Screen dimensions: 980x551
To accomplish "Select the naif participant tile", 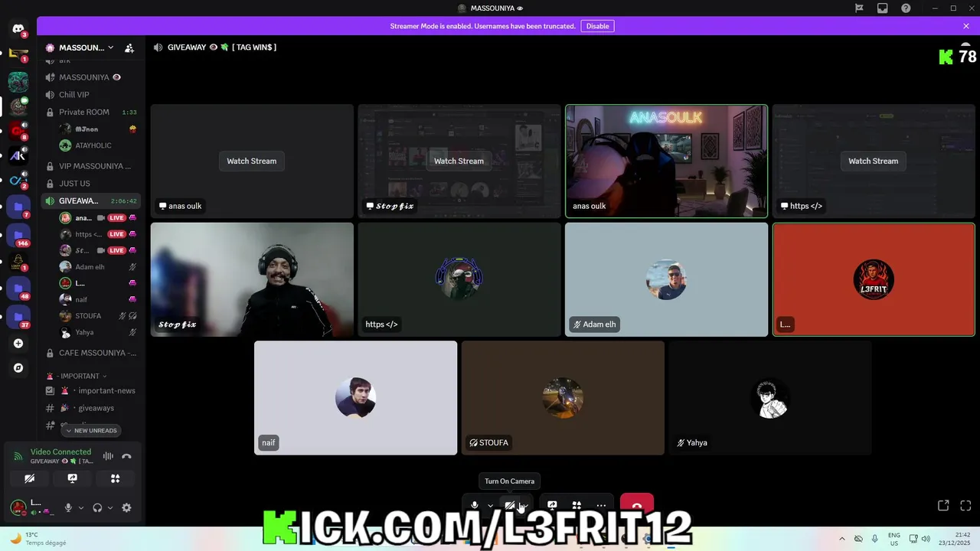I will pyautogui.click(x=355, y=398).
